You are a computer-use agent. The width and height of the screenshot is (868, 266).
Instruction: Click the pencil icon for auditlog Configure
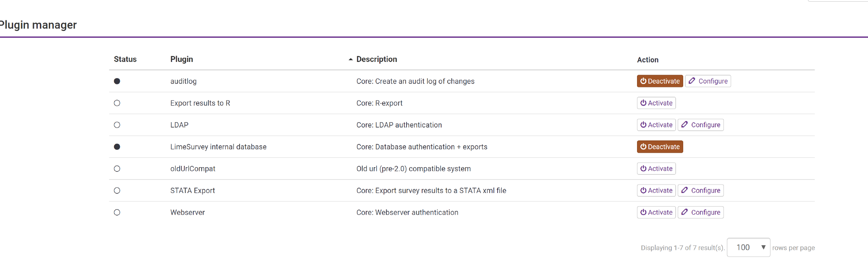pos(692,81)
